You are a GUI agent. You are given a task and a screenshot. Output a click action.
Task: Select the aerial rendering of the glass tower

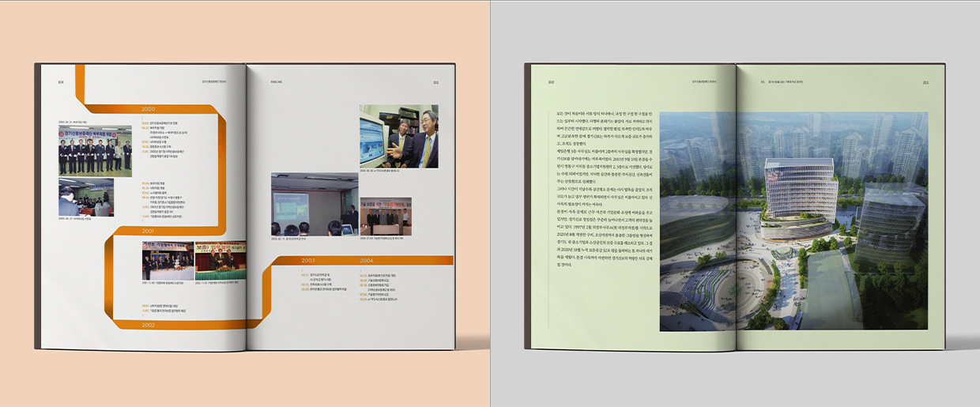click(792, 220)
